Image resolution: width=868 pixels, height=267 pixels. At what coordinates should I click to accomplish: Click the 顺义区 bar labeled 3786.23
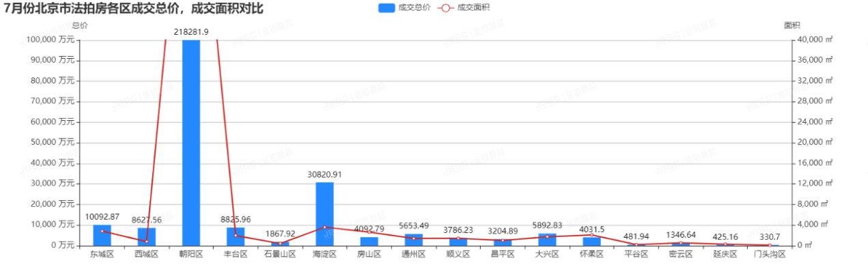coord(458,242)
